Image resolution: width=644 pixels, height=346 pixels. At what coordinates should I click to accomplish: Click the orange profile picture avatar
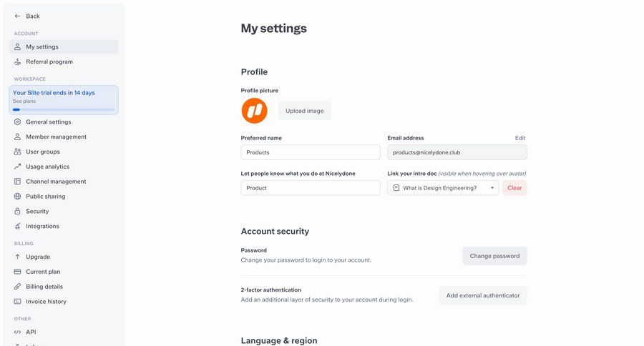pos(254,111)
